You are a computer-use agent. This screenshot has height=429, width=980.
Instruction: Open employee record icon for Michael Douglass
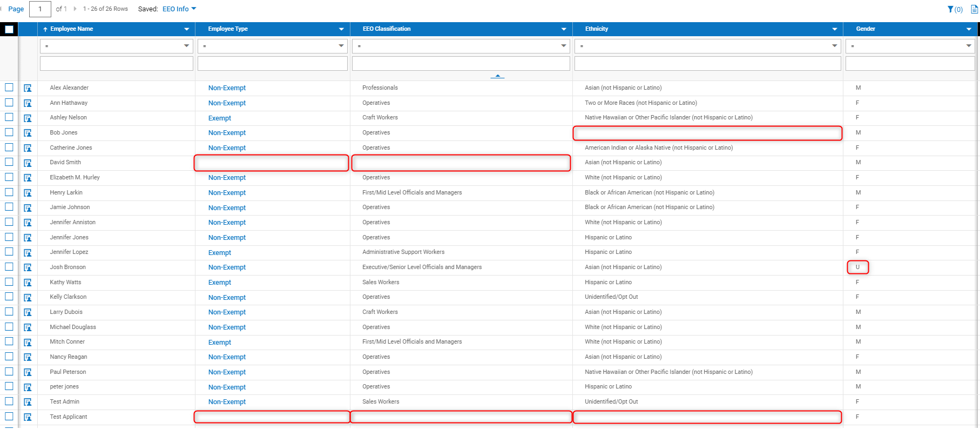click(x=28, y=327)
